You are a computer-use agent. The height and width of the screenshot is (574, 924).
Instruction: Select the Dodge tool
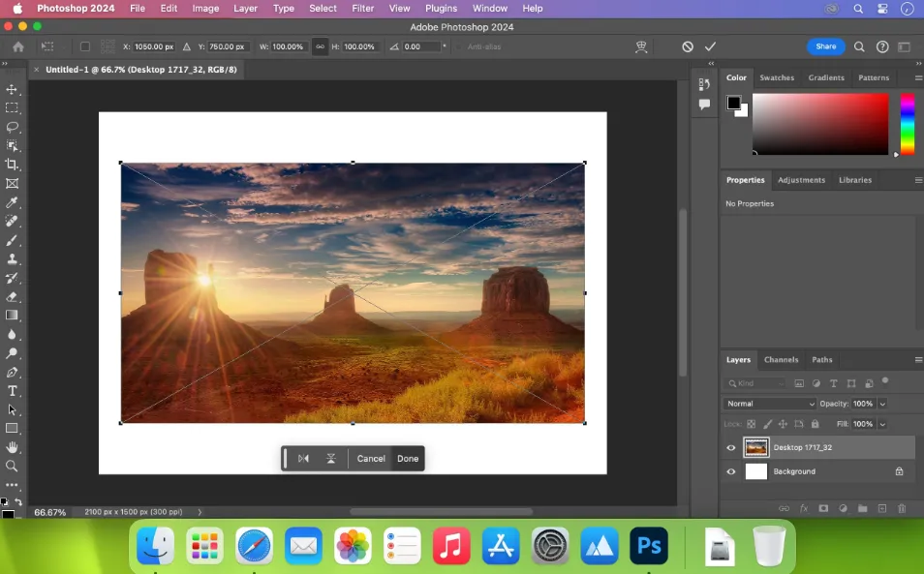12,353
